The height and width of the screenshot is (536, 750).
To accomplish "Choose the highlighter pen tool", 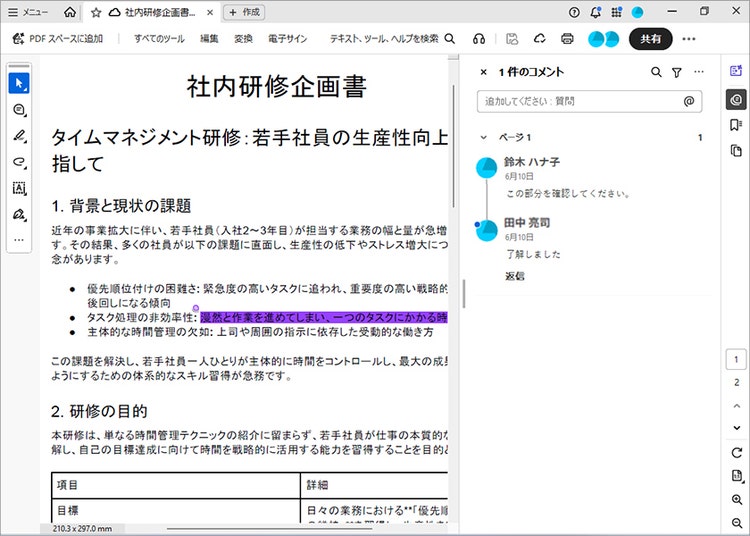I will [x=19, y=136].
